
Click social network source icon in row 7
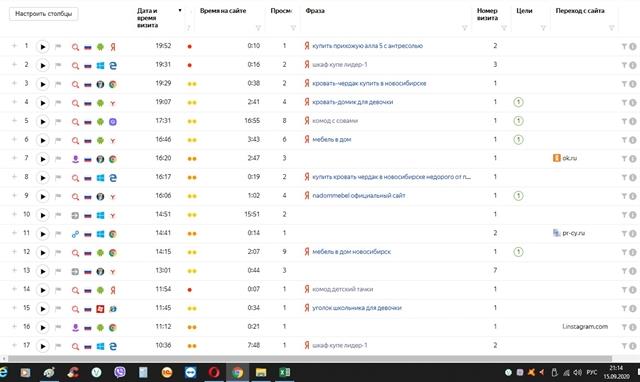coord(75,159)
